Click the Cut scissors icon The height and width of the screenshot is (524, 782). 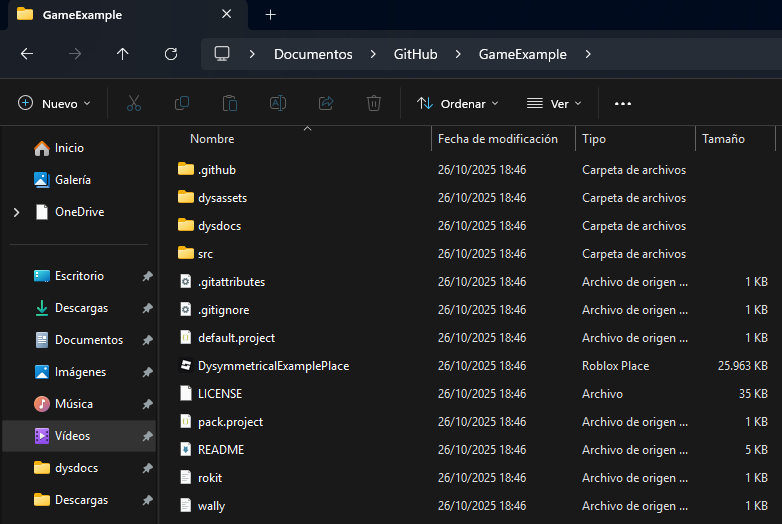134,103
